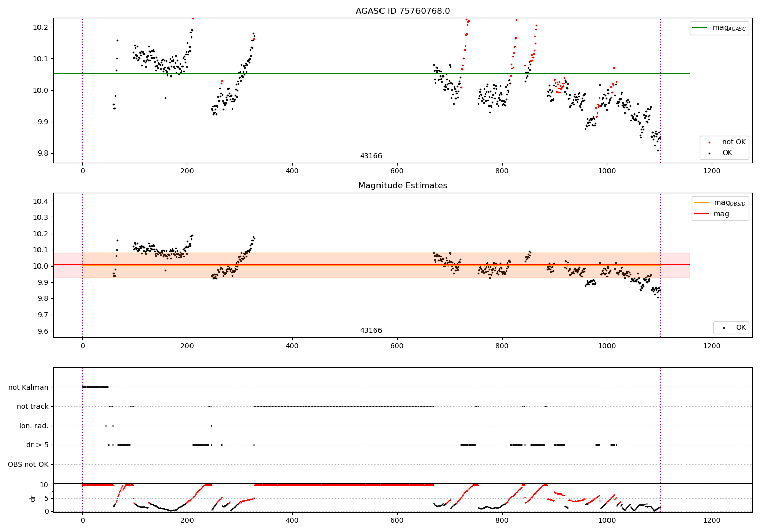The image size is (760, 532).
Task: Click the 9.7 y-axis tick label
Action: click(x=42, y=315)
